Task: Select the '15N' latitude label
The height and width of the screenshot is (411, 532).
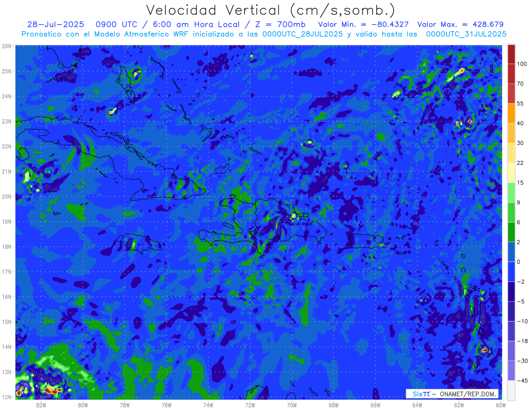Action: coord(6,322)
